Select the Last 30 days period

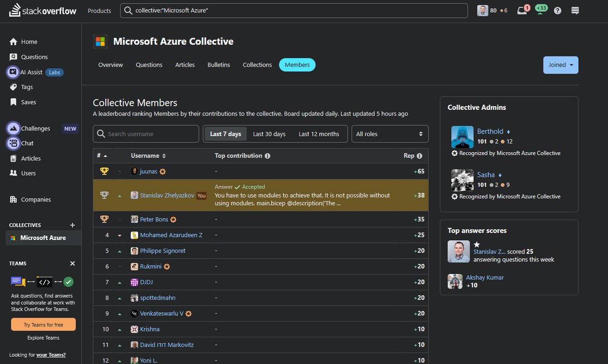269,134
